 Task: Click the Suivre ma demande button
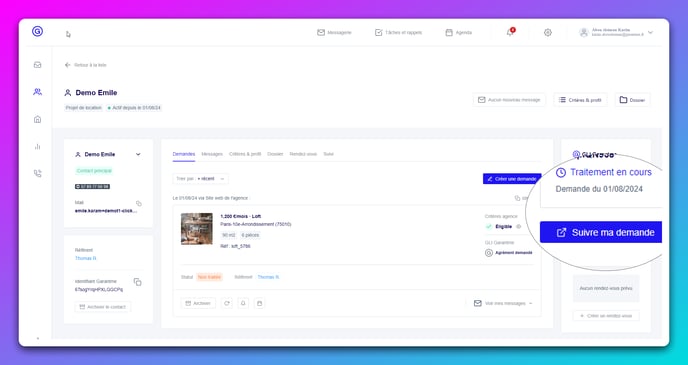601,232
